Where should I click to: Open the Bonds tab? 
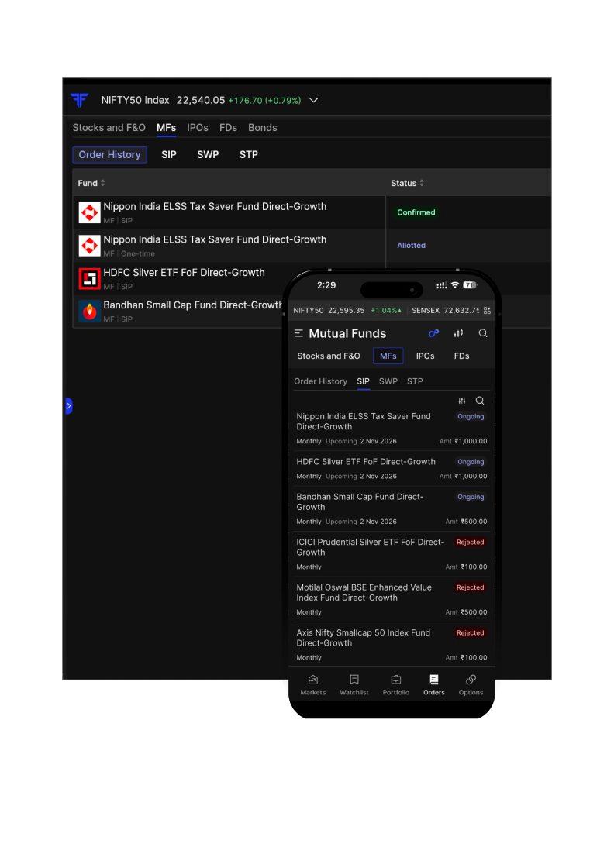click(263, 128)
